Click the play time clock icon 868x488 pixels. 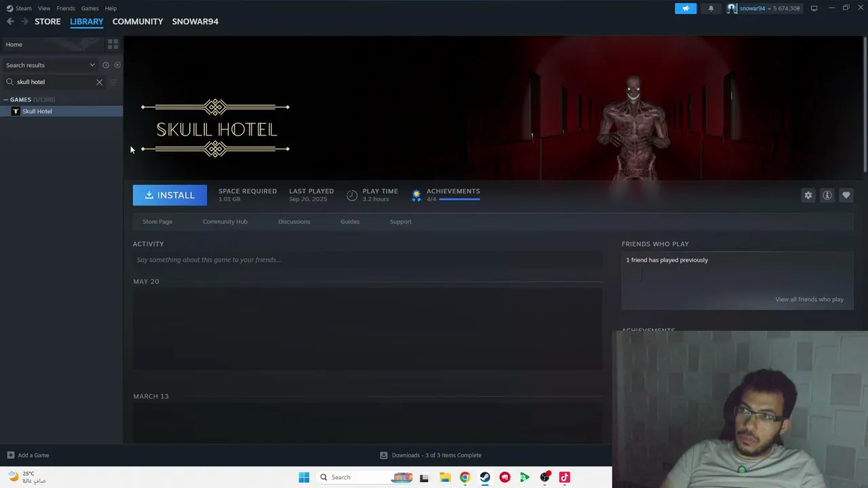coord(352,195)
